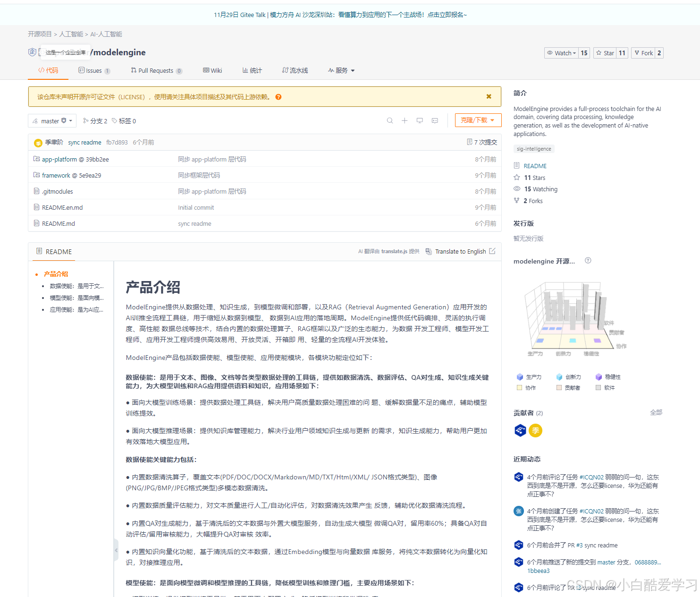This screenshot has width=700, height=597.
Task: Click help icon next to modelengine 开源 heading
Action: pyautogui.click(x=588, y=260)
